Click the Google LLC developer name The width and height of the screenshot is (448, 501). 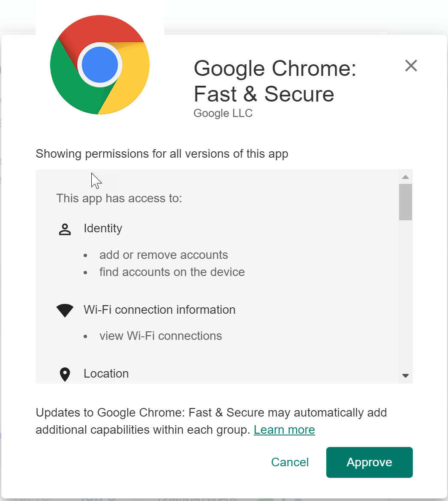(x=223, y=113)
